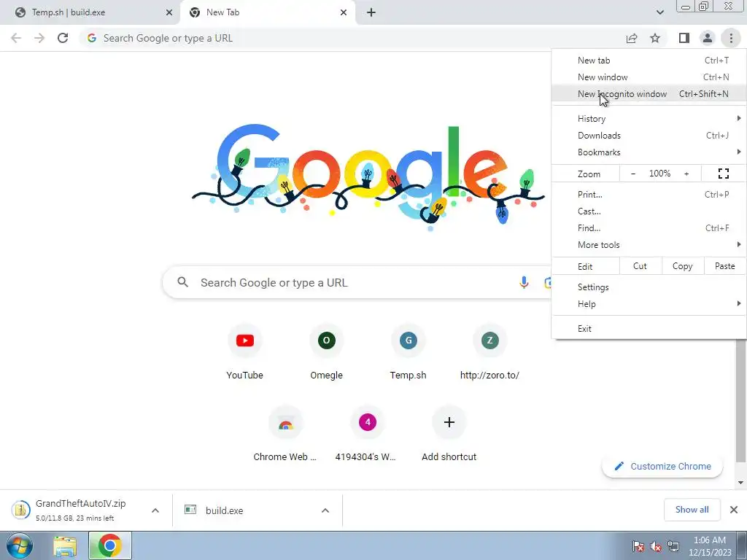Open the profile avatar icon
The height and width of the screenshot is (560, 747).
(x=708, y=38)
